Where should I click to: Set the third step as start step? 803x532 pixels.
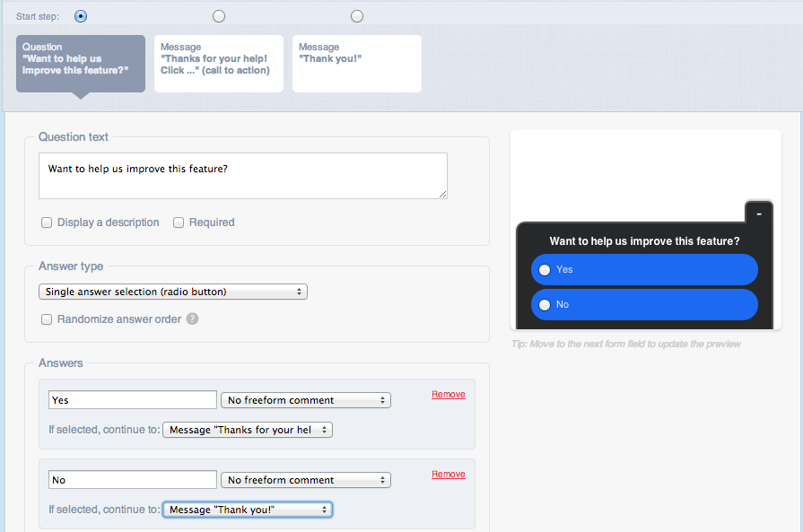(357, 16)
